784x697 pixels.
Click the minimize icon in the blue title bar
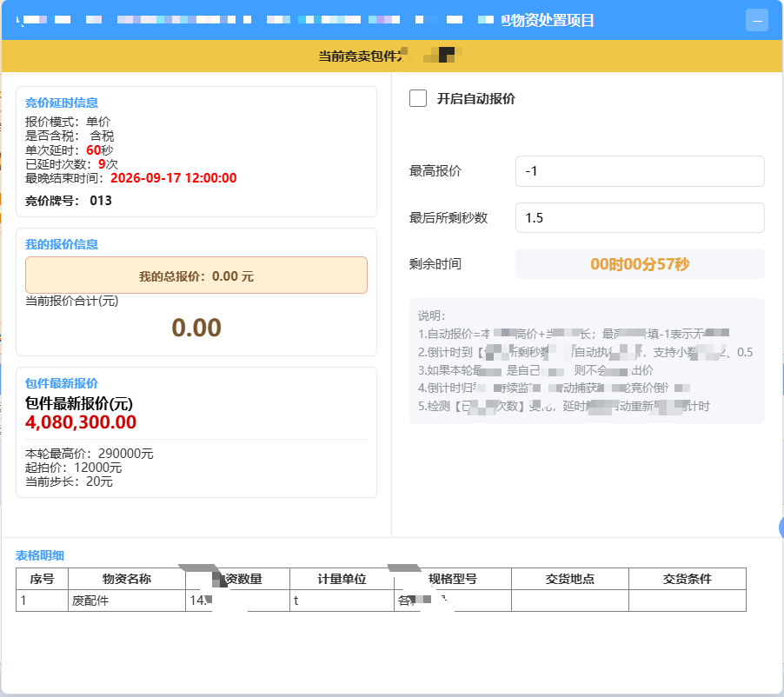[x=756, y=21]
